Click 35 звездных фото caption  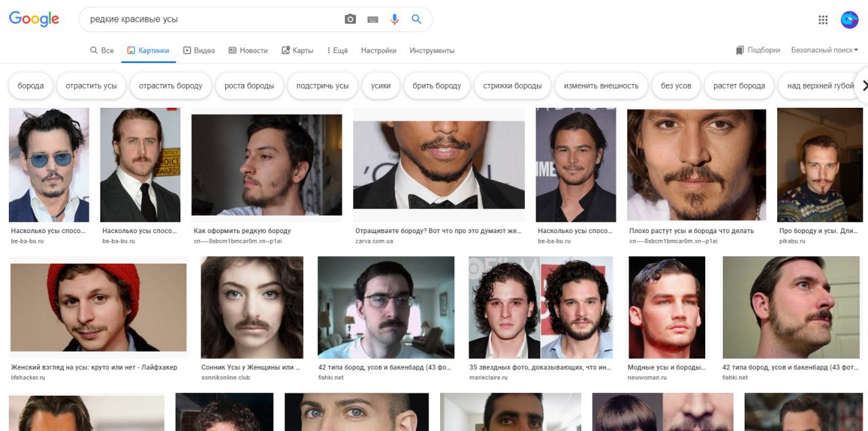click(x=540, y=367)
